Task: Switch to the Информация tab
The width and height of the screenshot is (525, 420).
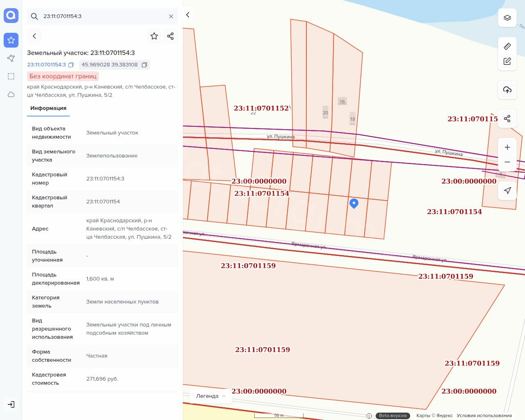Action: click(x=48, y=108)
